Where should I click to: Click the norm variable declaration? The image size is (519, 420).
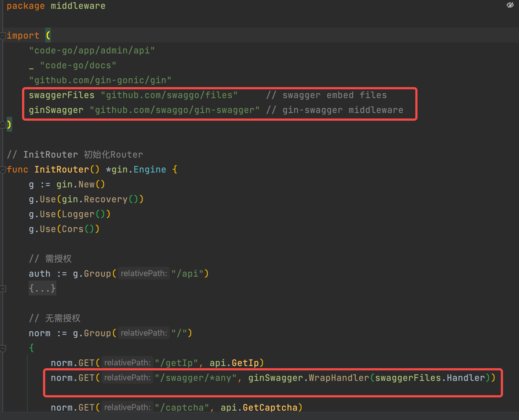(x=40, y=333)
